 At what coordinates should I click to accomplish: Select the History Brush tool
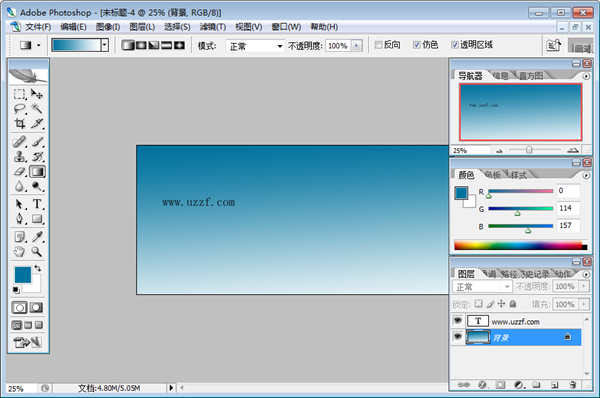[x=37, y=157]
